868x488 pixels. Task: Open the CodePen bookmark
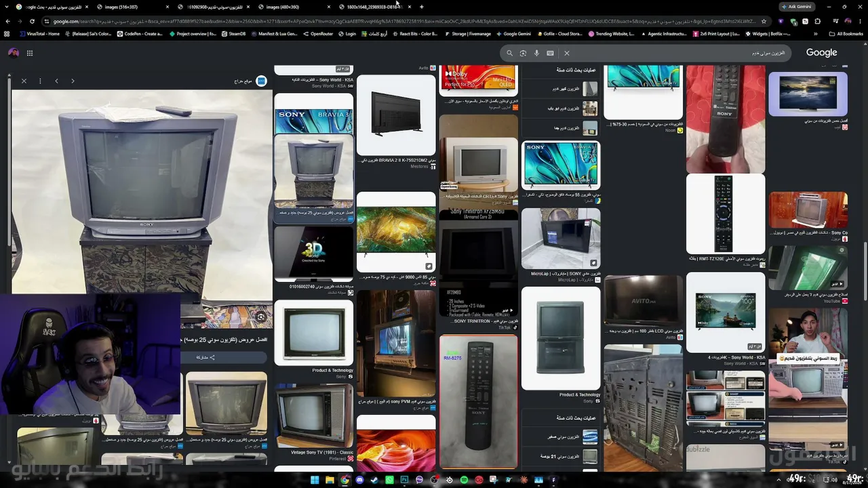[x=140, y=34]
